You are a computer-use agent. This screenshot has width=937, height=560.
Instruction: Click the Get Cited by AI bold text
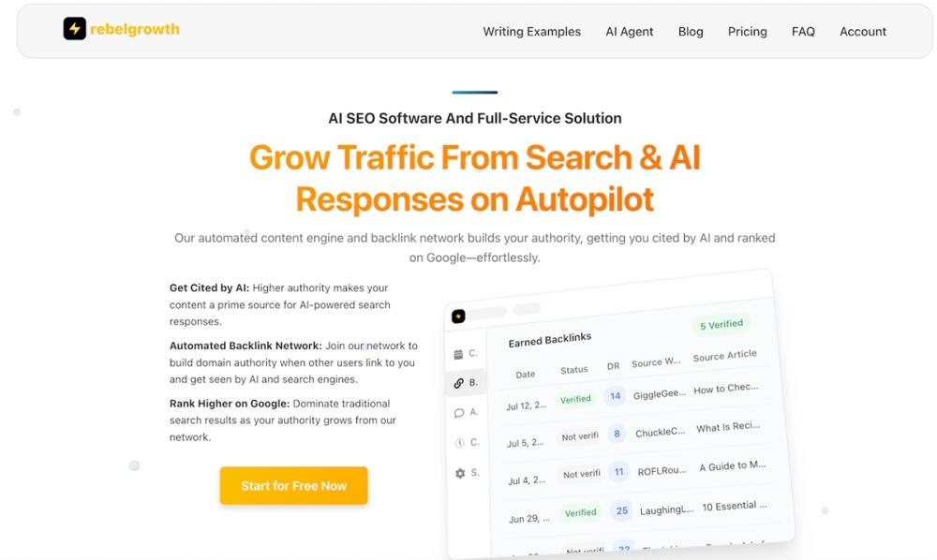pyautogui.click(x=209, y=287)
